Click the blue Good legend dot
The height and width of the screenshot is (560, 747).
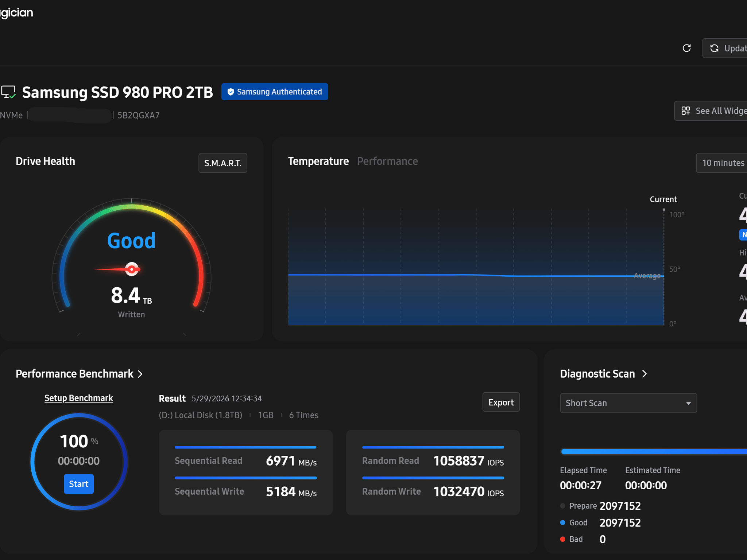pos(563,523)
